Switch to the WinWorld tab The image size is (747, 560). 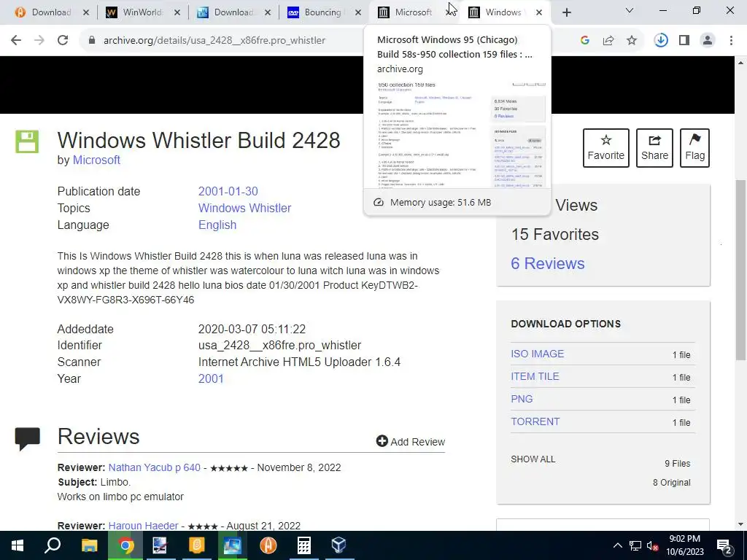[142, 12]
